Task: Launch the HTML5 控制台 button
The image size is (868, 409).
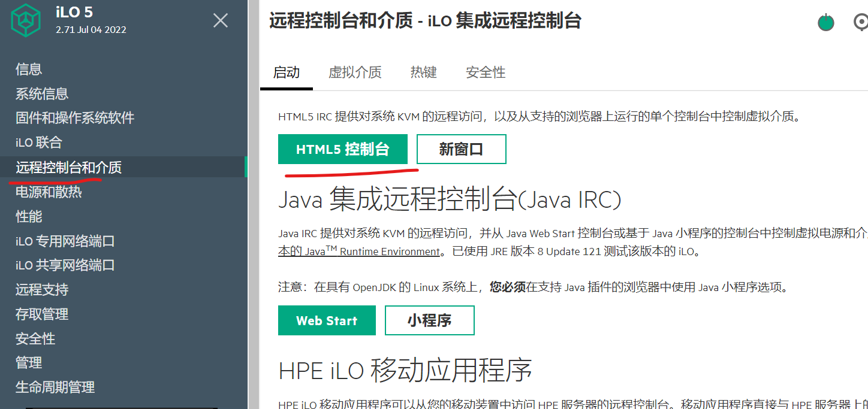Action: tap(343, 149)
